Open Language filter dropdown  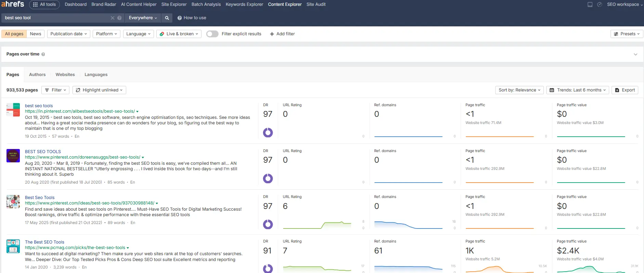click(139, 34)
